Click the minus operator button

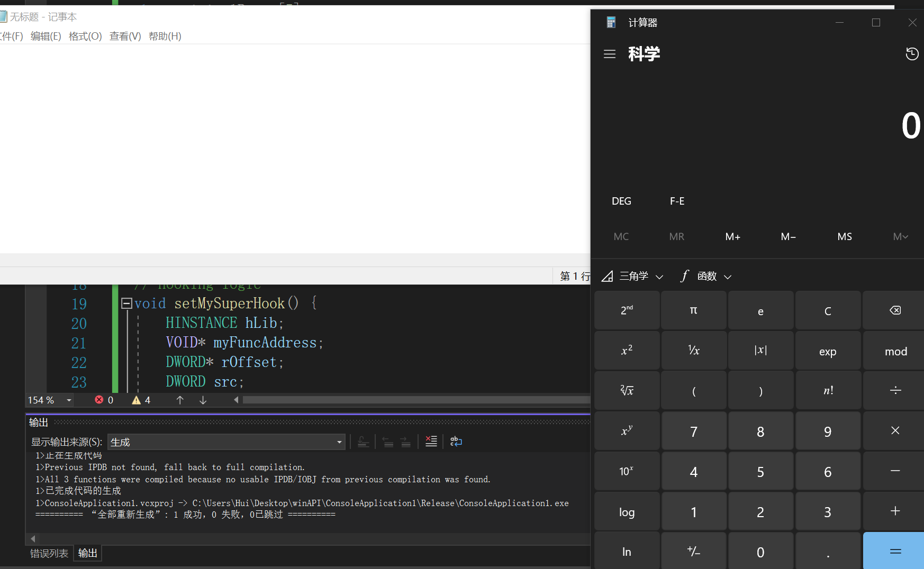(895, 471)
